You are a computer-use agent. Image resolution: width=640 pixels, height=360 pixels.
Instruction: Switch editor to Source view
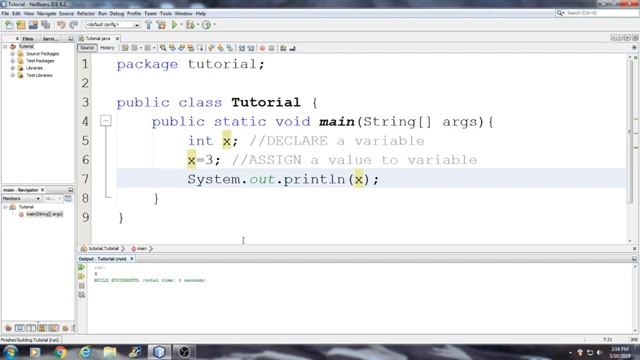click(x=87, y=48)
